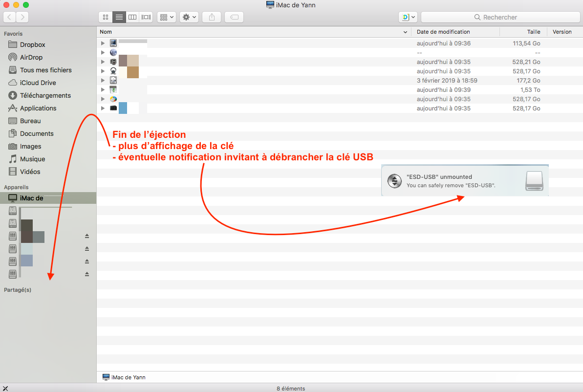This screenshot has width=583, height=392.
Task: Click the forward navigation arrow
Action: pos(22,17)
